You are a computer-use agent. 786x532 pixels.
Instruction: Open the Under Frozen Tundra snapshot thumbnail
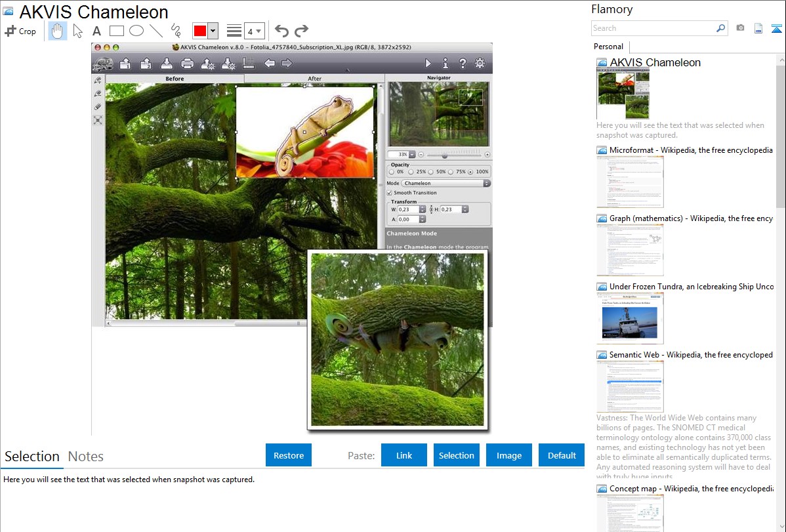[x=630, y=318]
